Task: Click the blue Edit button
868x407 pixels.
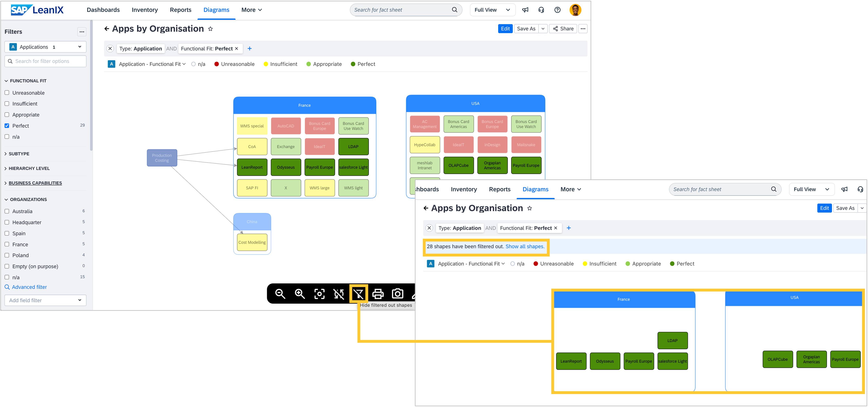Action: (x=505, y=29)
